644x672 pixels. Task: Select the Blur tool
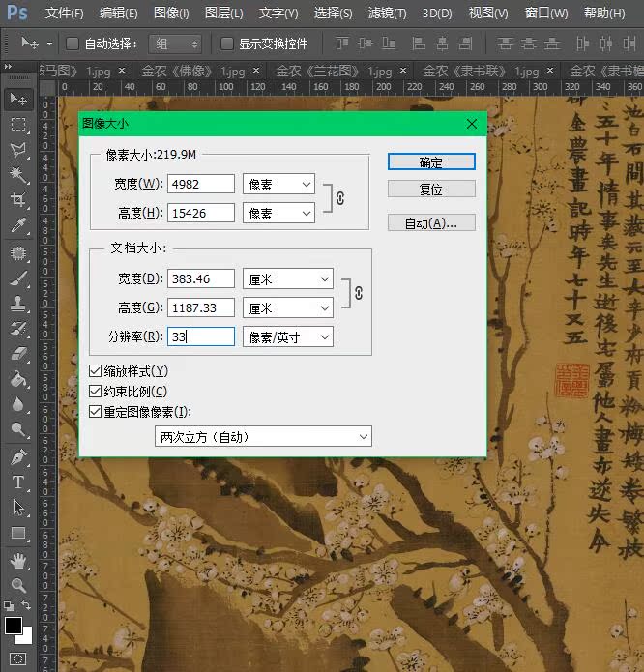tap(18, 404)
